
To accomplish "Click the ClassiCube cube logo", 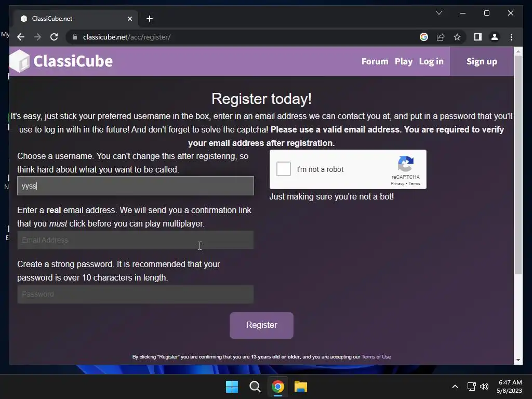I will coord(20,61).
